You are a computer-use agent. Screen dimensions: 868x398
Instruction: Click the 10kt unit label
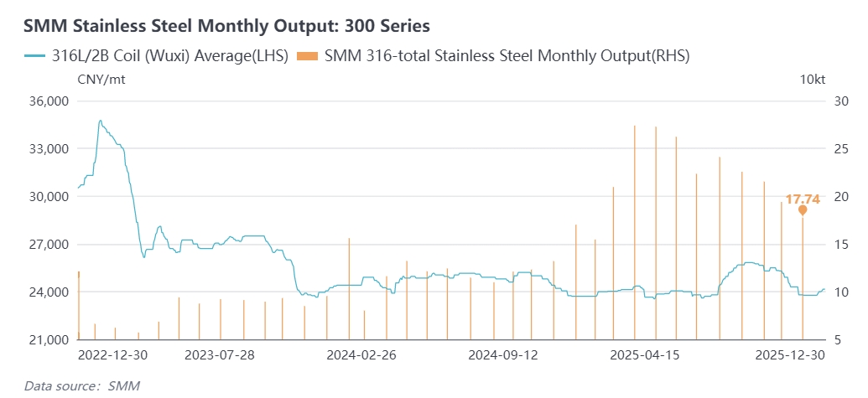pyautogui.click(x=813, y=80)
